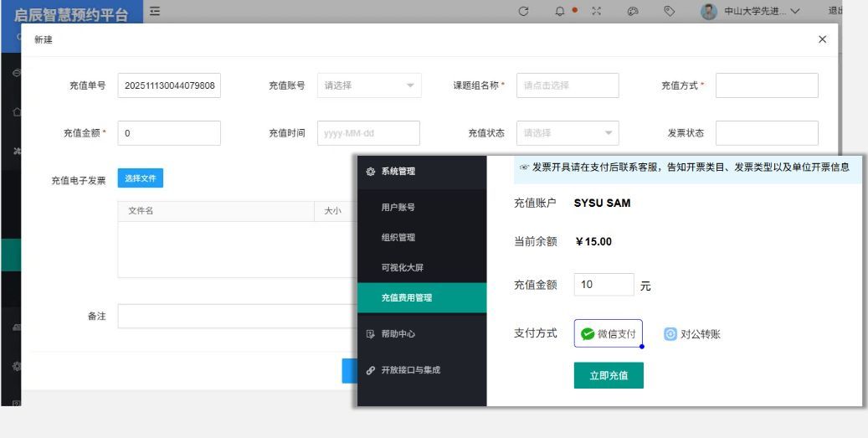Click the tag icon in header

click(x=670, y=11)
